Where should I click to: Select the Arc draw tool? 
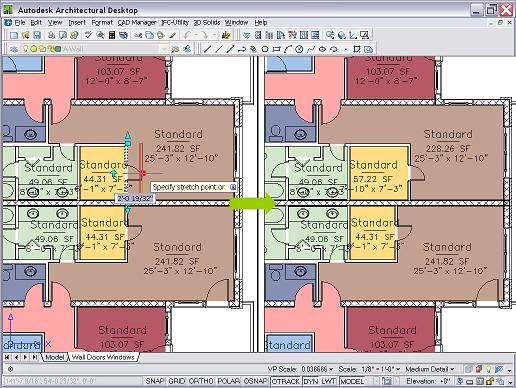(x=288, y=49)
